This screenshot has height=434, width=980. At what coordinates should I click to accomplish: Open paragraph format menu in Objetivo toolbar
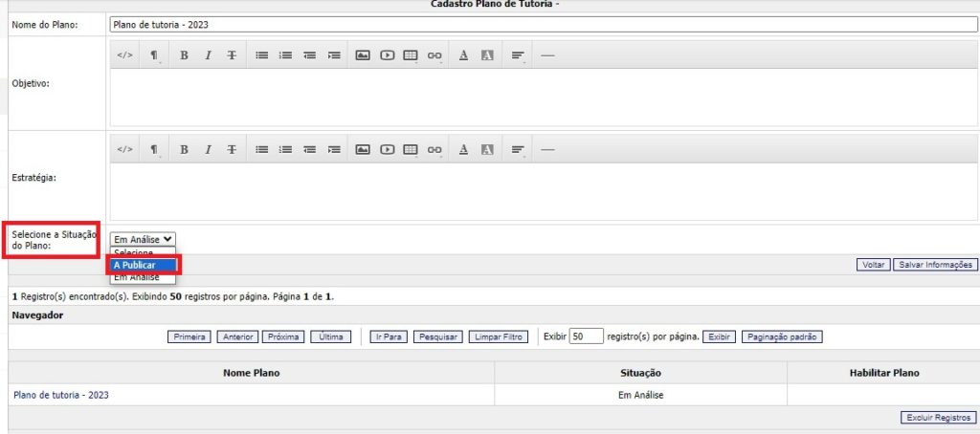click(x=154, y=55)
